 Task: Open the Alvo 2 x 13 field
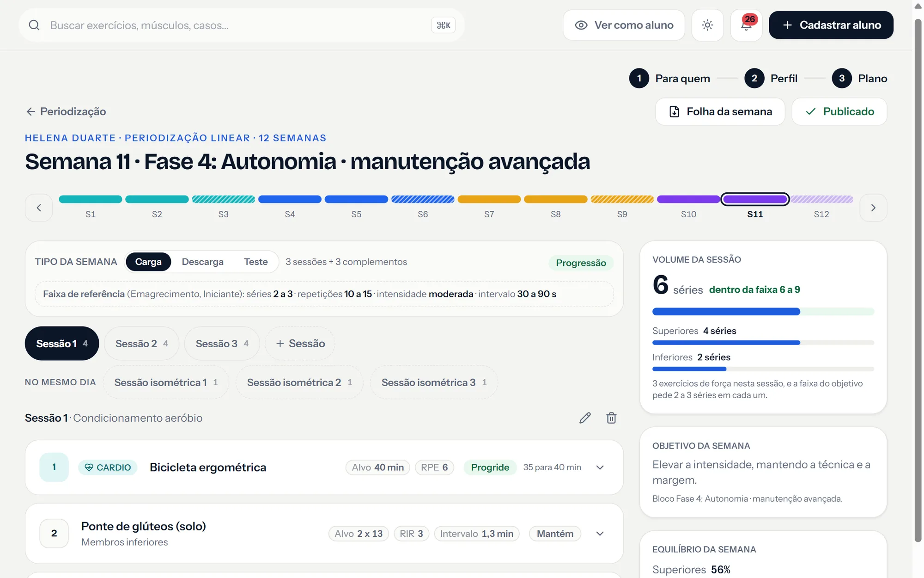(359, 534)
